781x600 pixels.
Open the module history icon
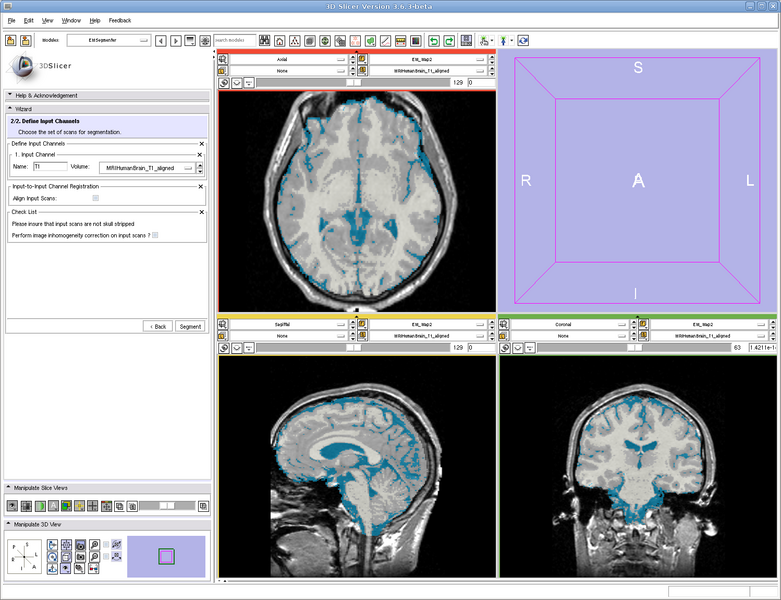[x=190, y=41]
